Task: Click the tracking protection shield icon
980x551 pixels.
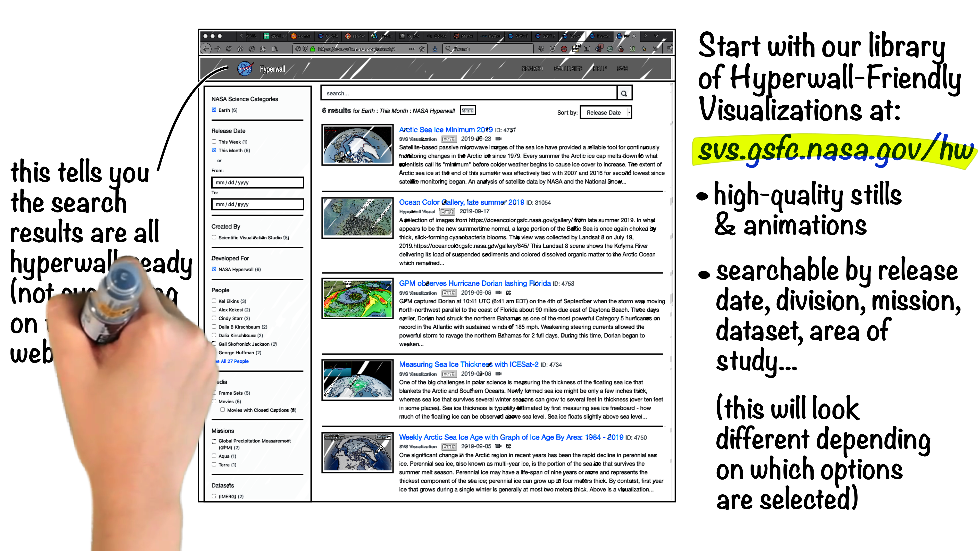Action: (x=305, y=49)
